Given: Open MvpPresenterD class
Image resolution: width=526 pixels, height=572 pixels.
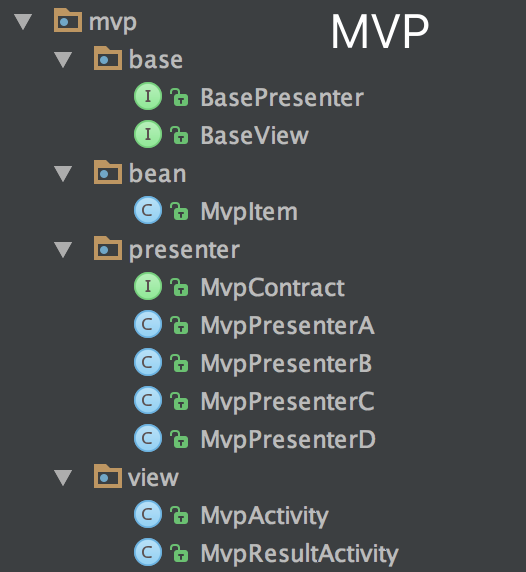Looking at the screenshot, I should tap(288, 440).
